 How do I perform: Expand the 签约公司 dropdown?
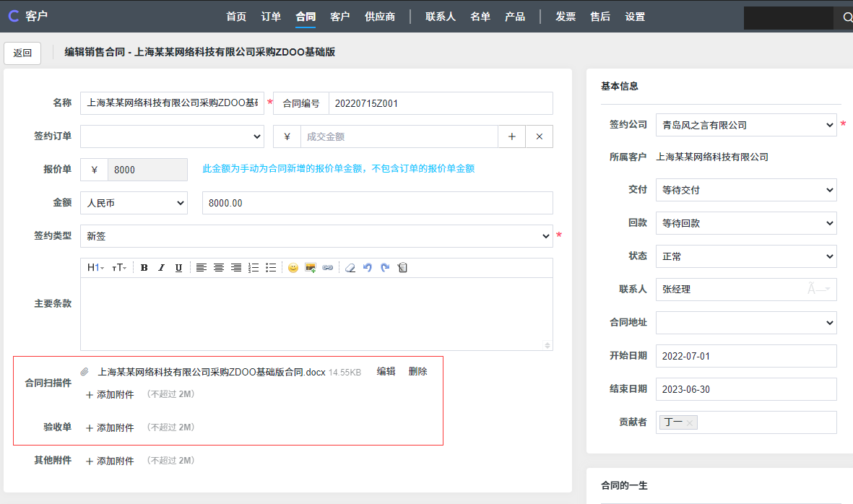point(746,125)
